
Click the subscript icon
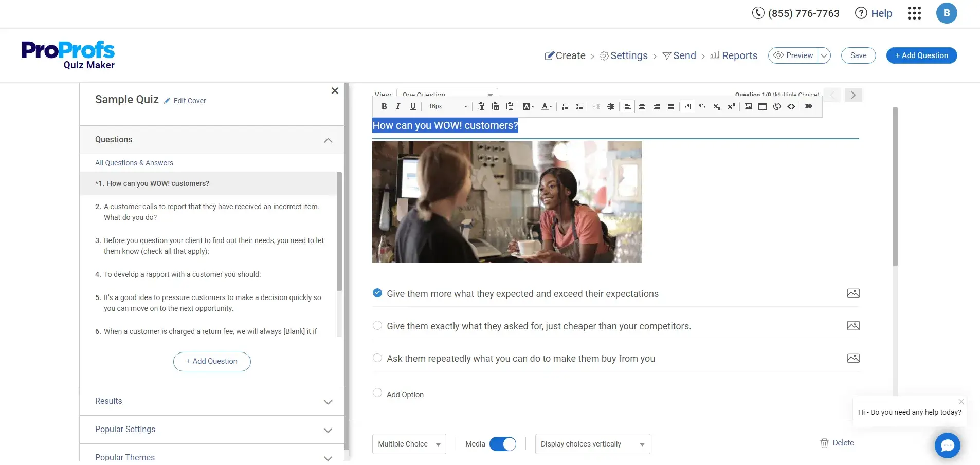pyautogui.click(x=717, y=106)
